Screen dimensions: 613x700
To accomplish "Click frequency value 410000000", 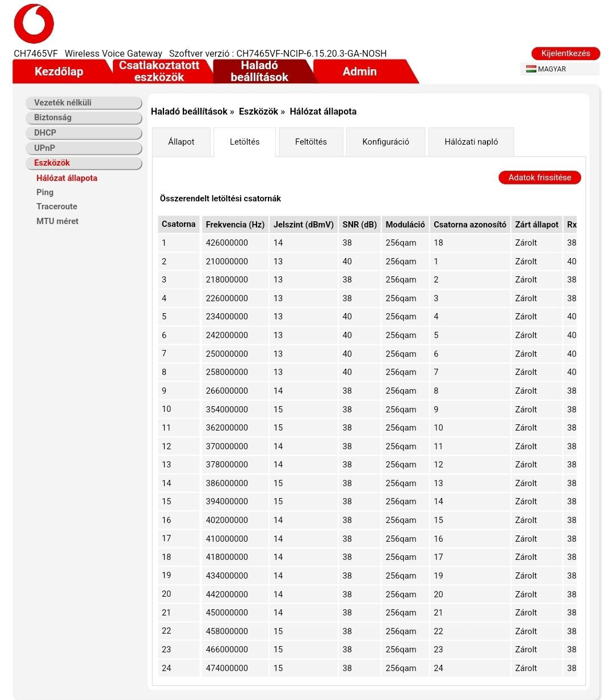I will (x=227, y=539).
